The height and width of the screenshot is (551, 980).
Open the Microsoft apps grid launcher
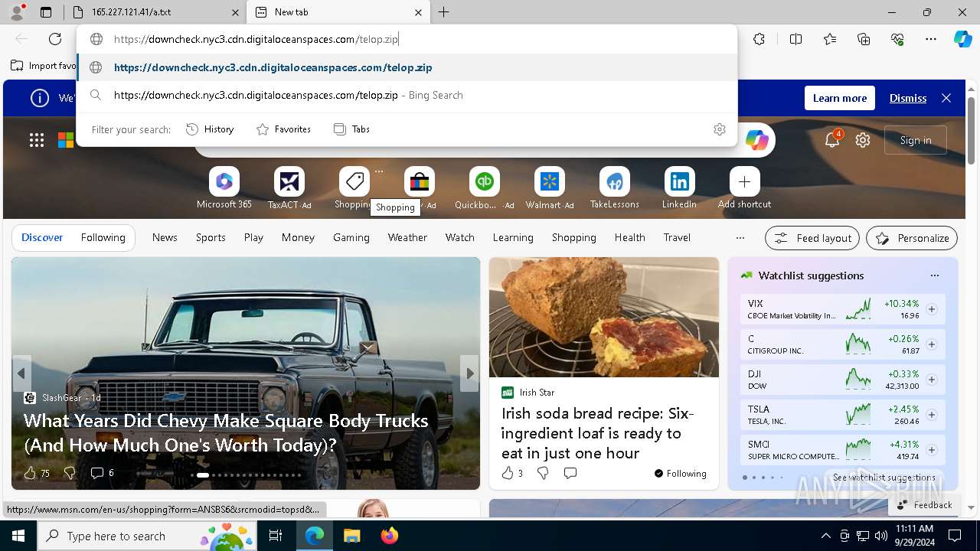(x=37, y=140)
